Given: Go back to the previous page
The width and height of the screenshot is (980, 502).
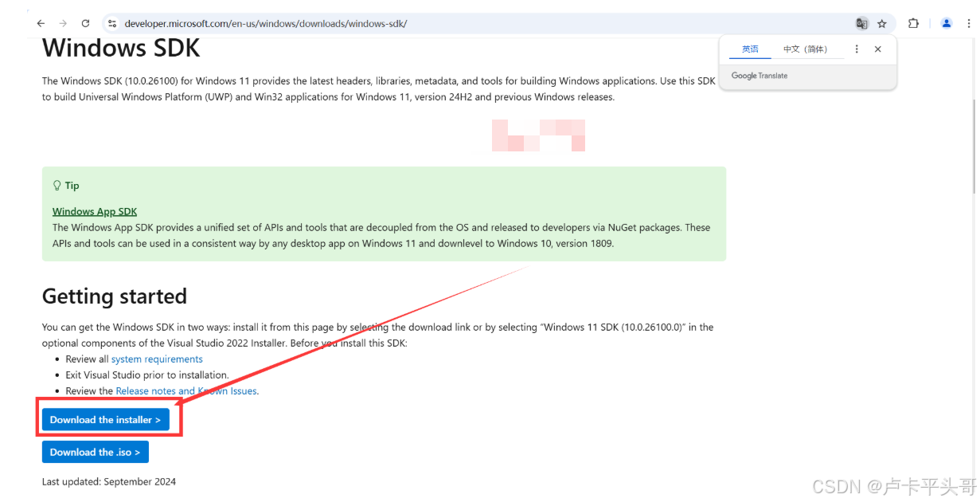Looking at the screenshot, I should point(41,24).
